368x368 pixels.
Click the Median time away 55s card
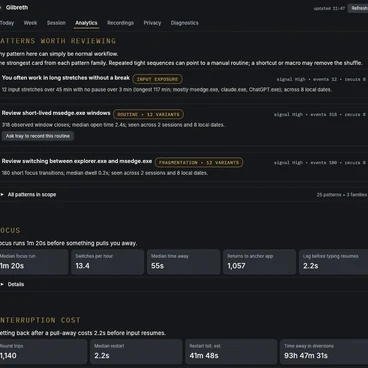184,262
